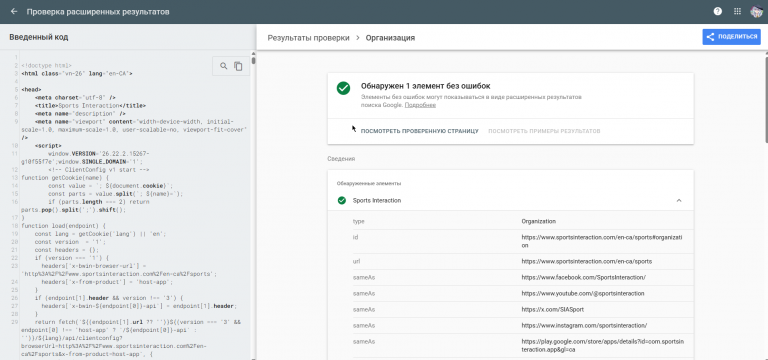Click the green checkmark beside Sports Interaction
768x360 pixels.
pyautogui.click(x=341, y=200)
